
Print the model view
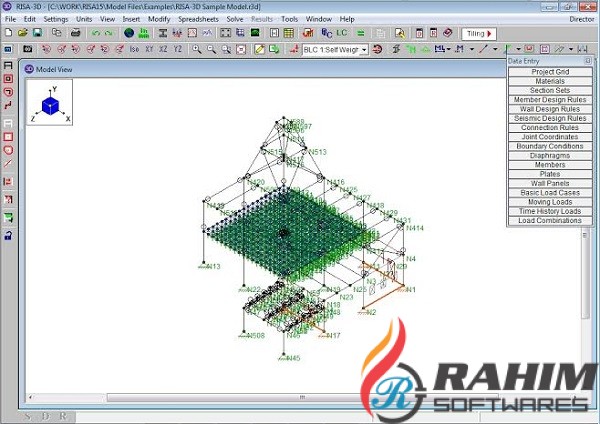click(x=75, y=33)
